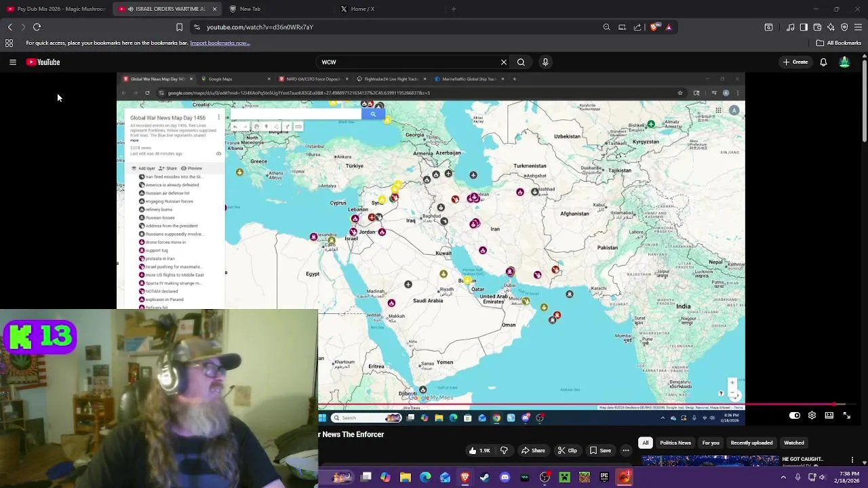
Task: Select the Recently uploaded filter chip
Action: pos(751,443)
